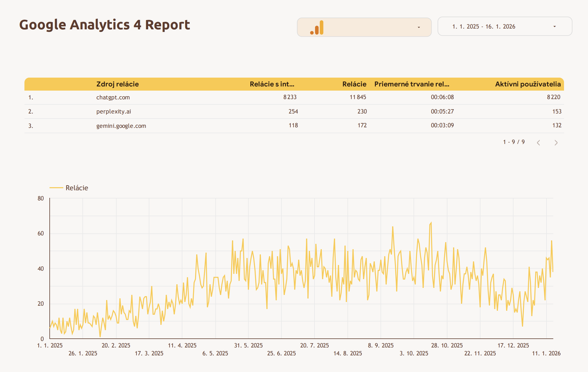Viewport: 588px width, 372px height.
Task: Select the perplexity.ai table row
Action: (113, 111)
